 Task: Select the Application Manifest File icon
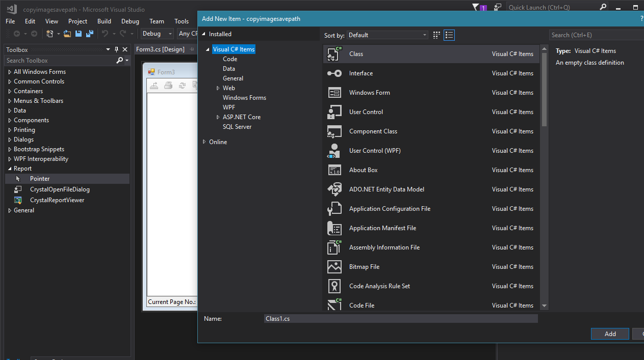pos(334,228)
